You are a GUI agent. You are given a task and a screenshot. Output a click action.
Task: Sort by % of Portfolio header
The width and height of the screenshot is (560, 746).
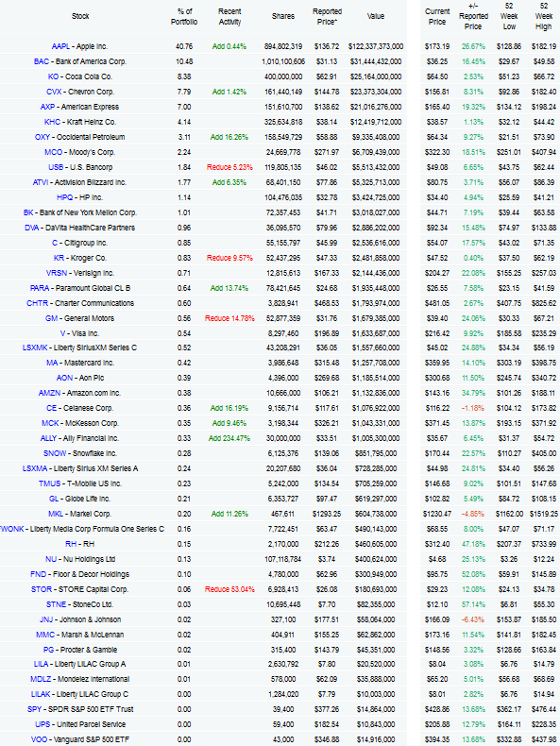(x=184, y=17)
